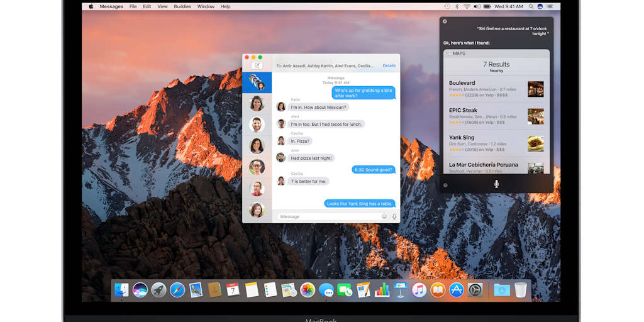Open La Mar Cebichería Peruana result

pyautogui.click(x=496, y=166)
